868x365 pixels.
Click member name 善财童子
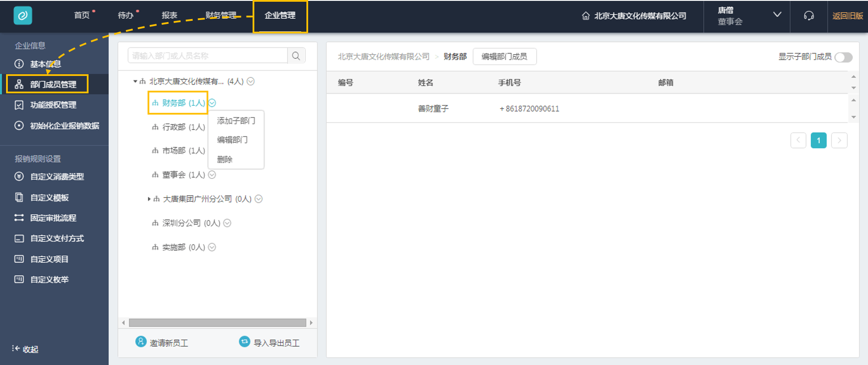click(433, 109)
